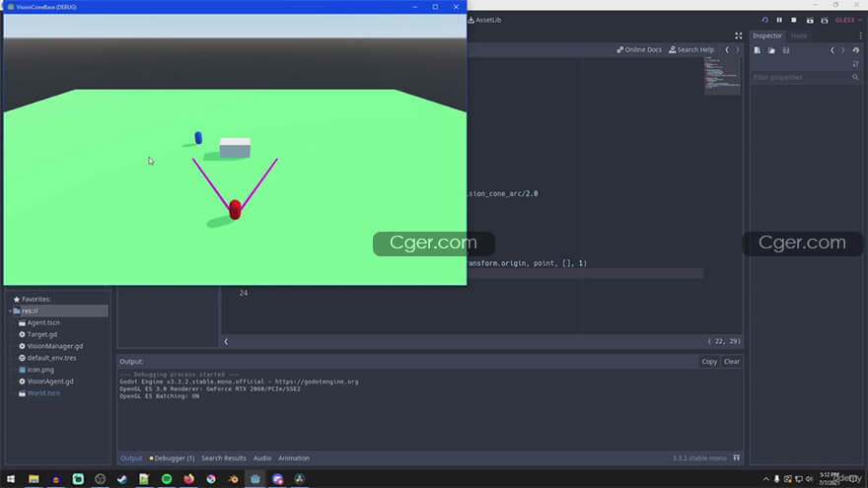Toggle distraction-free mode expand icon
Screen dimensions: 868x488
point(739,35)
